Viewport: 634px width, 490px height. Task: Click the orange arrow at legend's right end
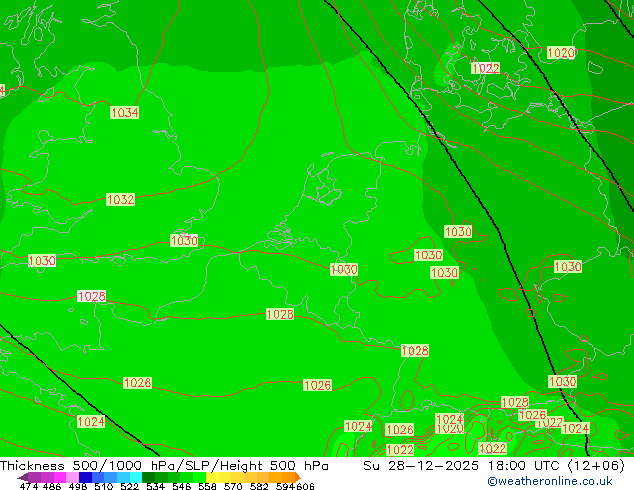click(298, 478)
